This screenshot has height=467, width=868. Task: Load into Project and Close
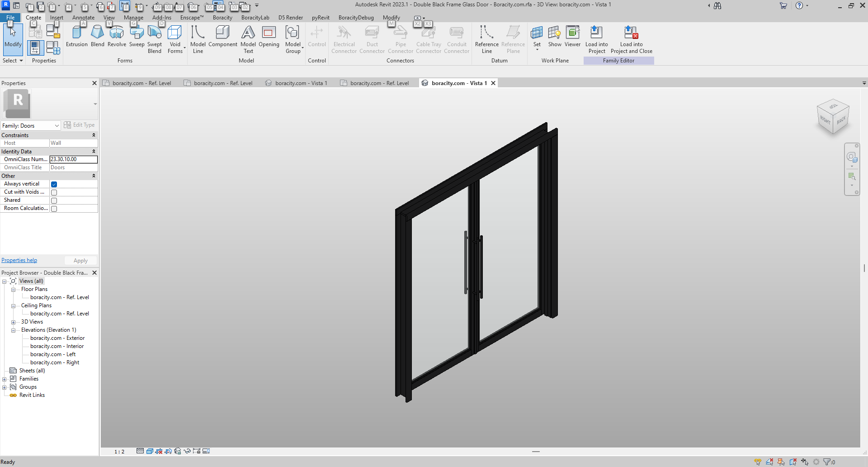tap(632, 39)
